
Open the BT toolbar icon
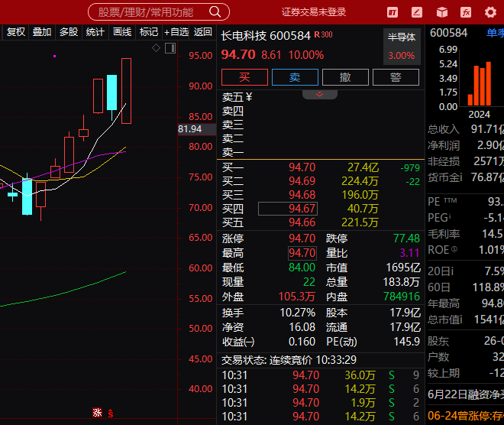pyautogui.click(x=393, y=12)
